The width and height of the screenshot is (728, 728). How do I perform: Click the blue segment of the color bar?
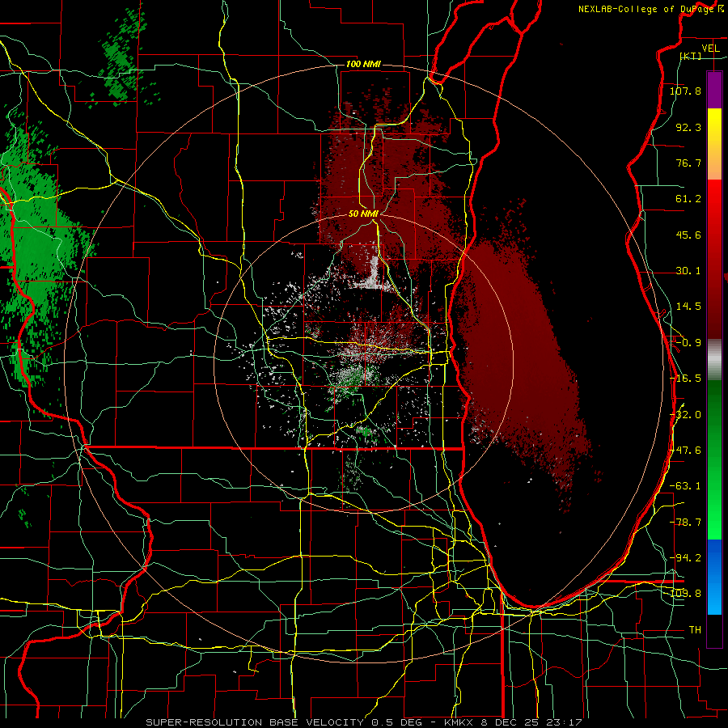point(714,577)
